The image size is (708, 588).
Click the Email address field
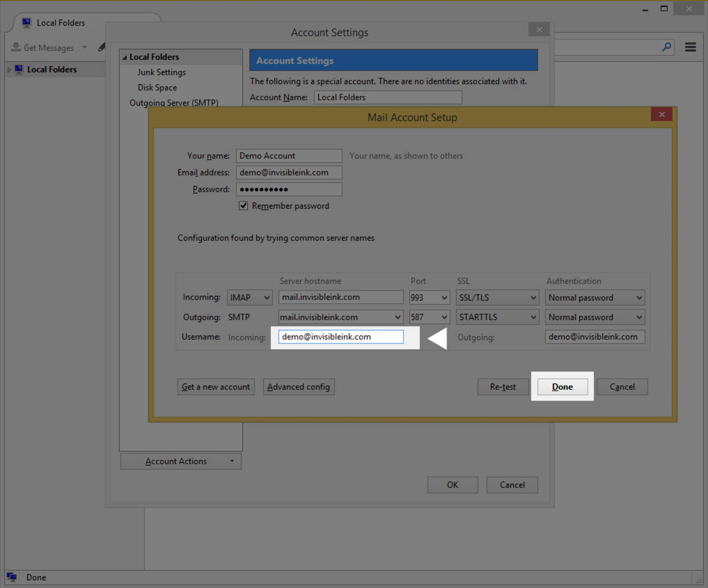tap(289, 172)
